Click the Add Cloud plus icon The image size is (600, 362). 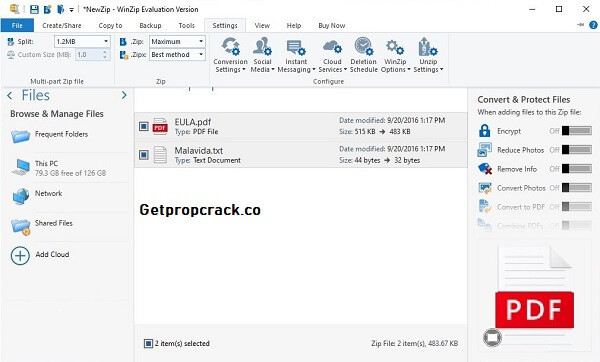(20, 255)
